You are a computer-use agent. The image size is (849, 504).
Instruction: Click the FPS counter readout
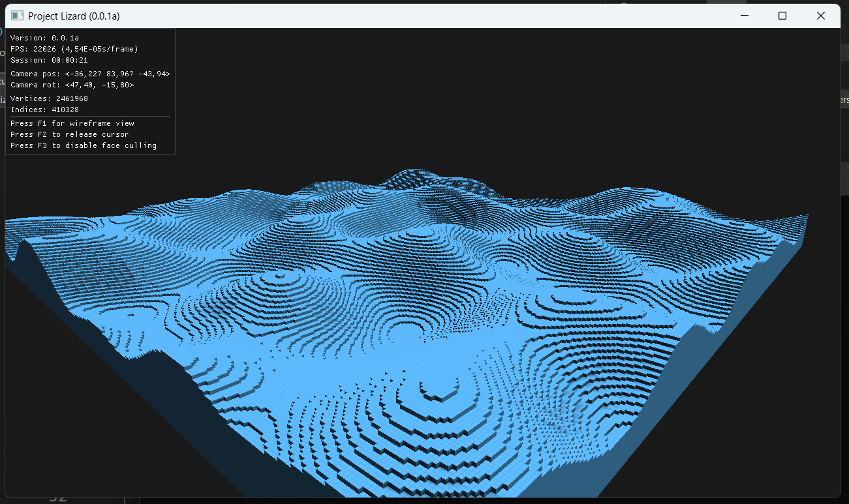(x=75, y=49)
